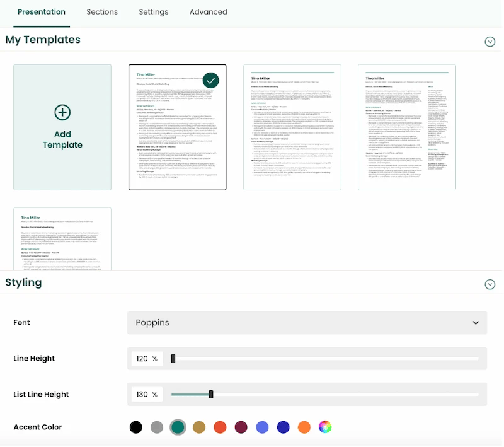Screen dimensions: 504x447
Task: Choose the red-orange accent color
Action: (220, 427)
